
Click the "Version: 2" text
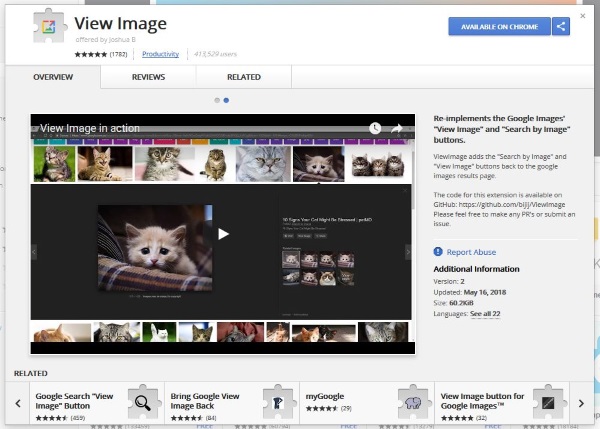pyautogui.click(x=449, y=281)
